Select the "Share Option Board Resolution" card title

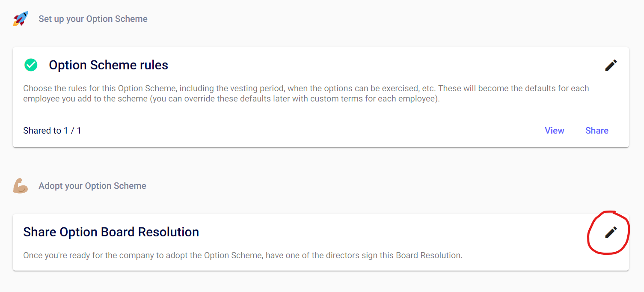(111, 232)
